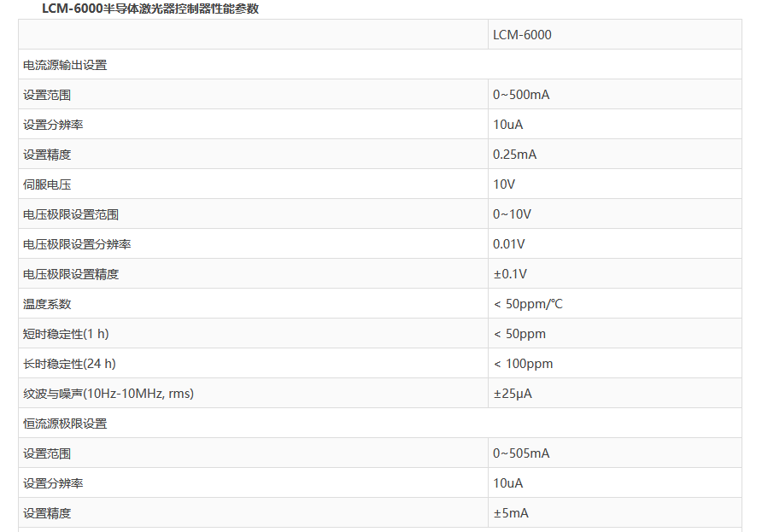This screenshot has width=768, height=532.
Task: Click the < 100ppm value cell
Action: (523, 364)
